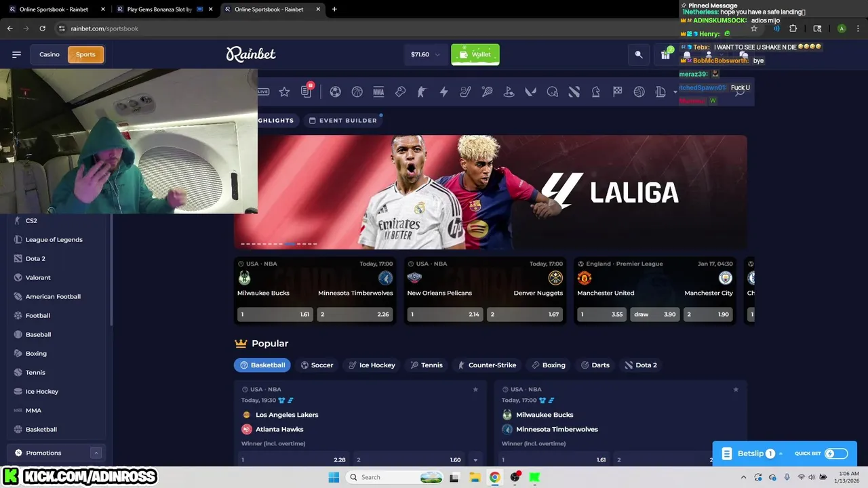
Task: Select the Darts popular filter
Action: pyautogui.click(x=595, y=365)
